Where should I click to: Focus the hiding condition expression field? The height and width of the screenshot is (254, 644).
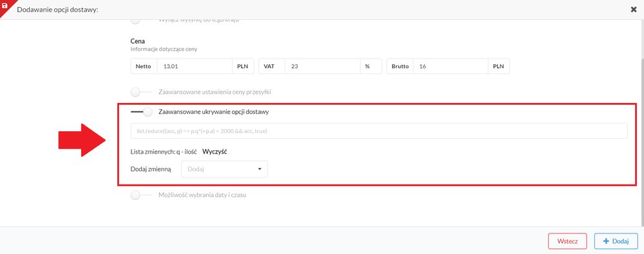tap(379, 131)
